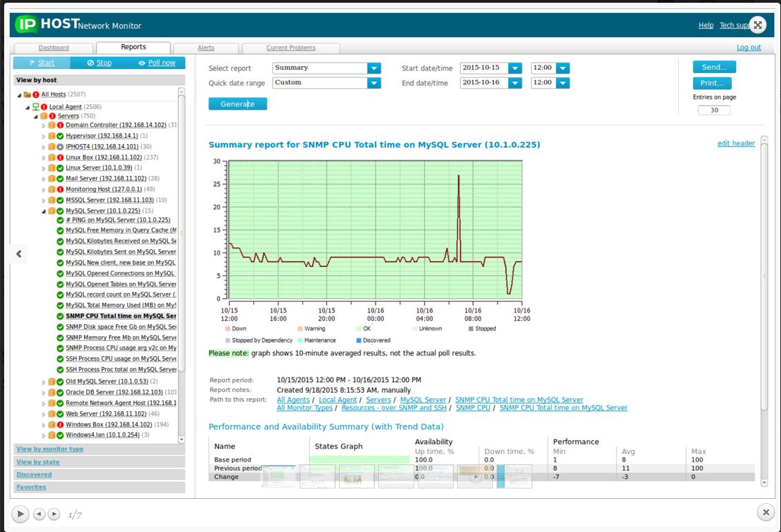781x532 pixels.
Task: Click the Entries on page input field
Action: click(714, 110)
